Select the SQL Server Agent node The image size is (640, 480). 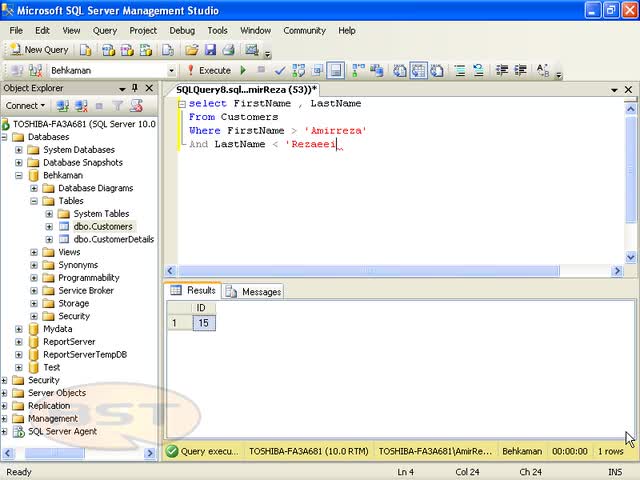[x=62, y=431]
